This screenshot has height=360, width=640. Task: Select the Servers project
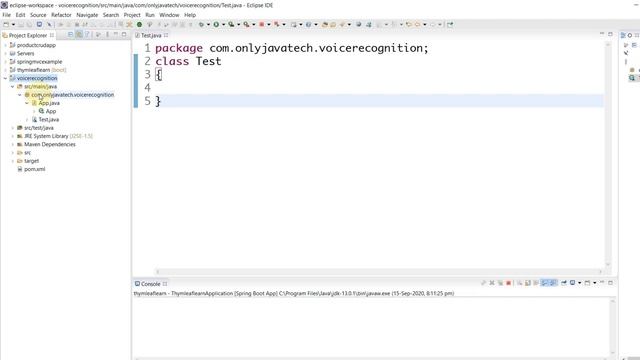tap(25, 53)
